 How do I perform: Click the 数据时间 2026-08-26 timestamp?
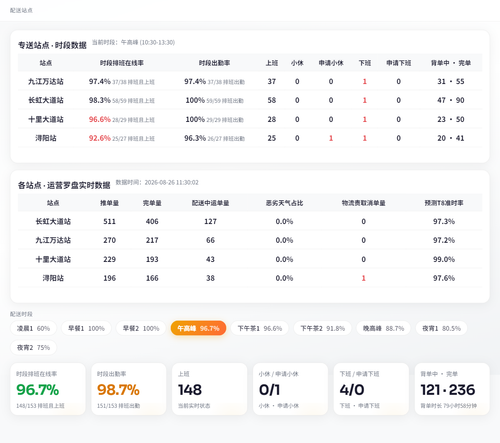[157, 182]
